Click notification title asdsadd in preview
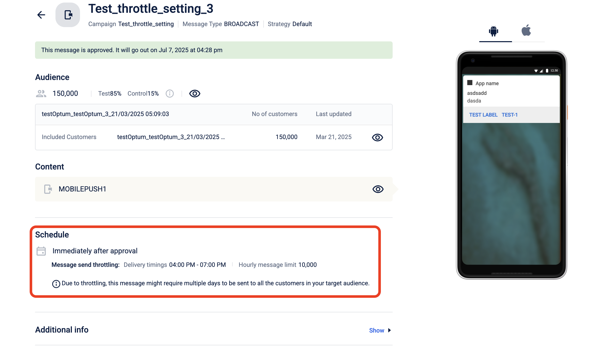 477,93
